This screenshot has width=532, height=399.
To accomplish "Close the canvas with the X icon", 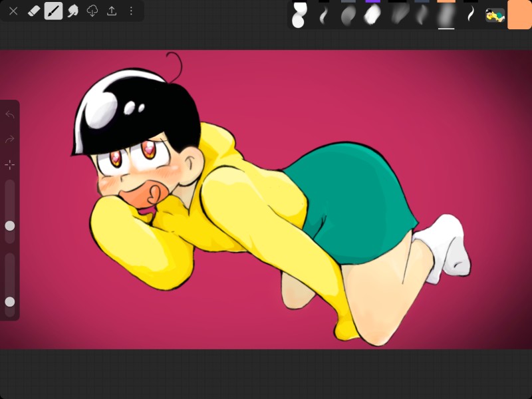I will 13,11.
